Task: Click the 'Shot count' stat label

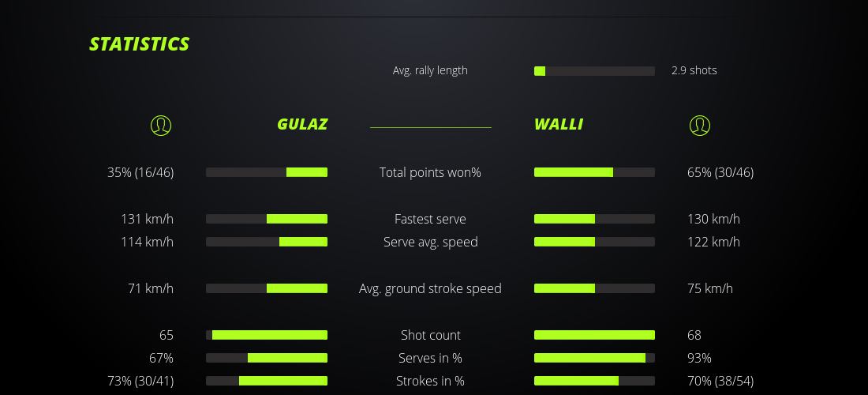Action: (x=430, y=335)
